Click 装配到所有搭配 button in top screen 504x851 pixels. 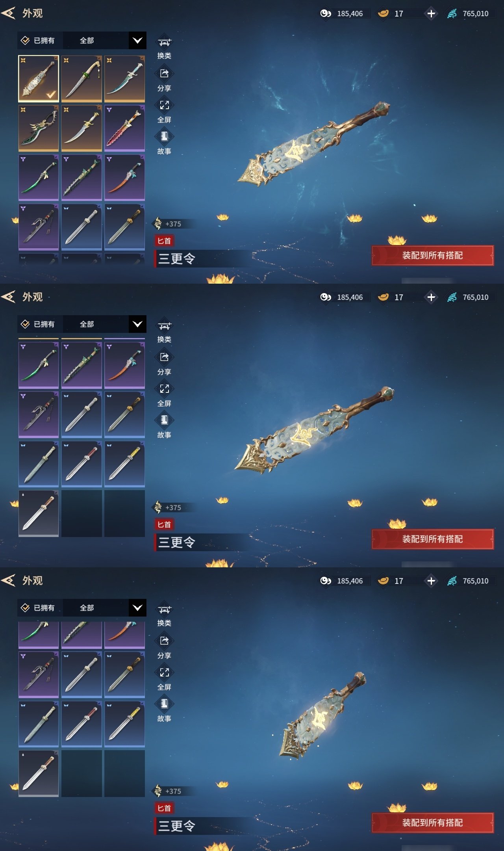tap(432, 255)
